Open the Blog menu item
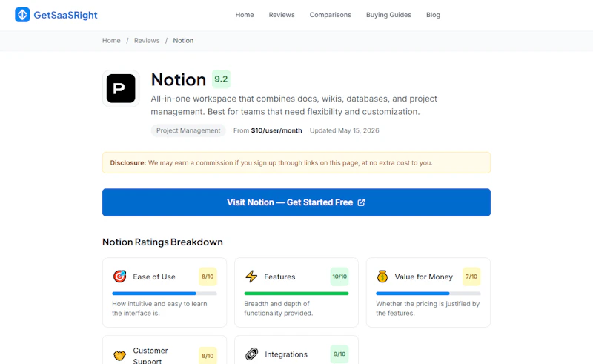593x364 pixels. (433, 15)
